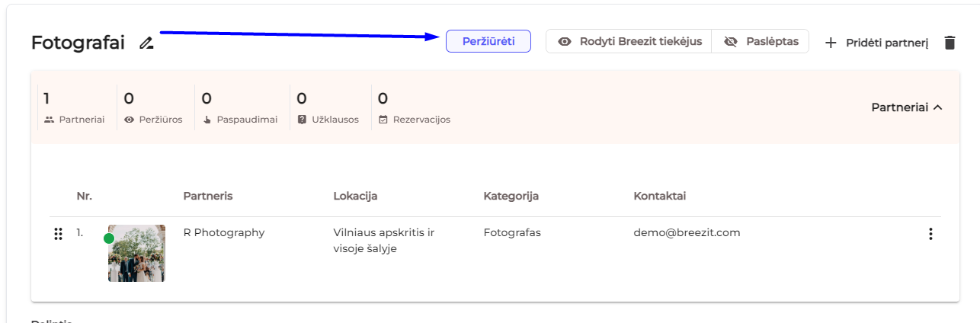
Task: Toggle Rodyti Breezit tiekėjus visibility
Action: tap(629, 41)
